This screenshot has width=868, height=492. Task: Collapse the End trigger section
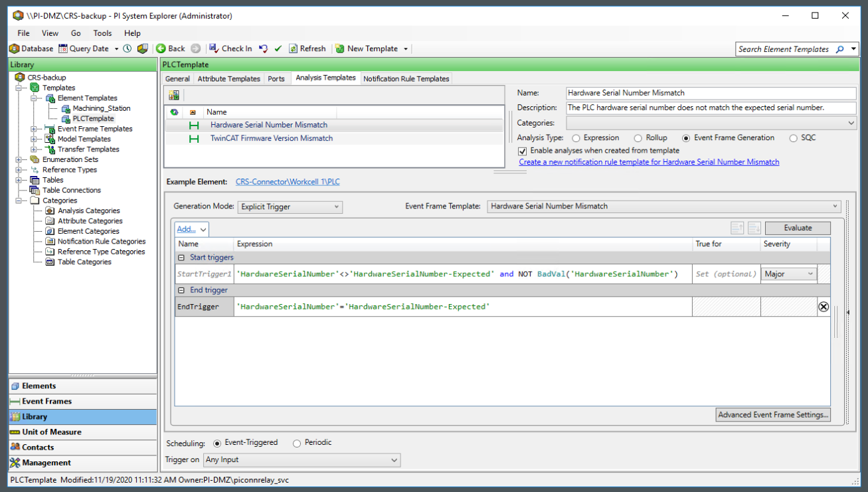pos(181,291)
